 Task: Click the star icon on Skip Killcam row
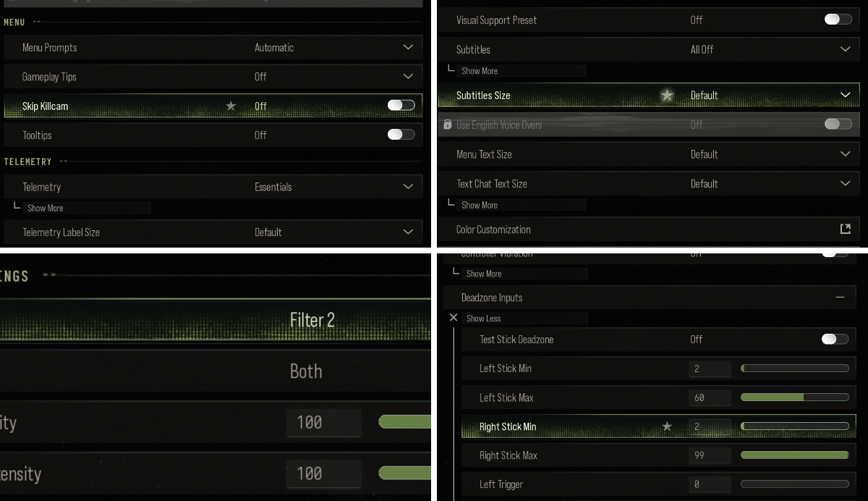(x=231, y=106)
